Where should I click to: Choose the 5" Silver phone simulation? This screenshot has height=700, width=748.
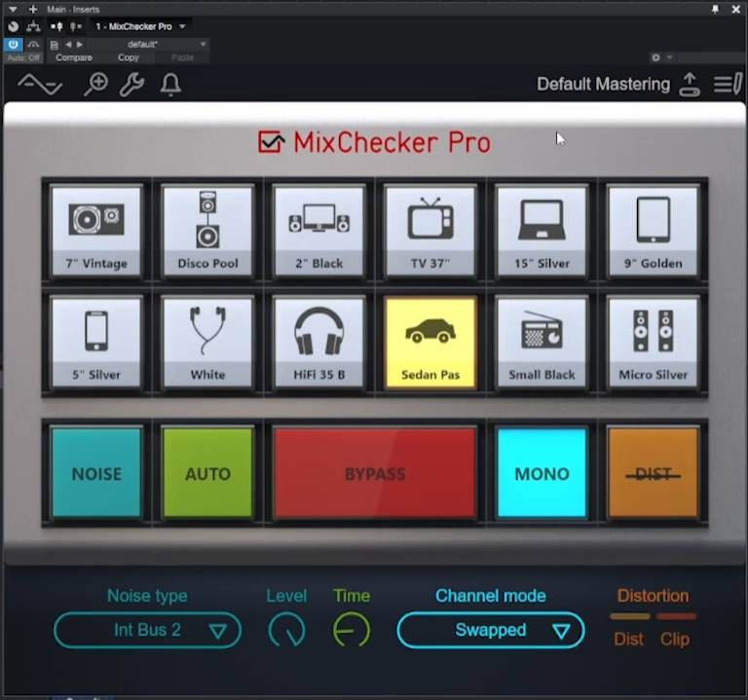click(96, 343)
